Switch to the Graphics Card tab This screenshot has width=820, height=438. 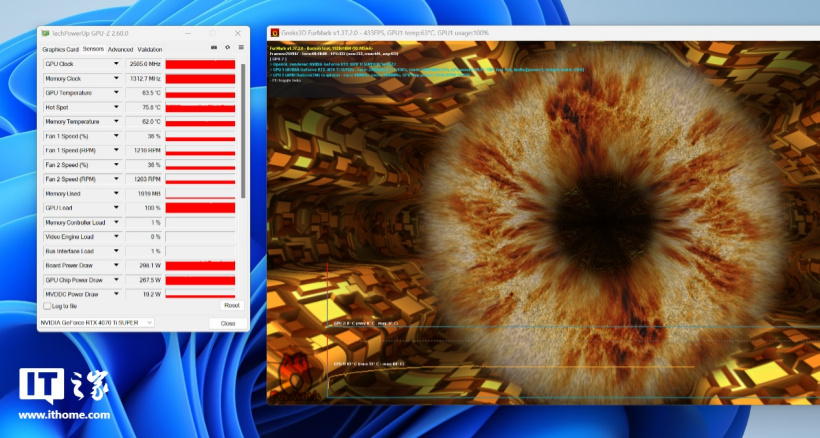pos(60,48)
